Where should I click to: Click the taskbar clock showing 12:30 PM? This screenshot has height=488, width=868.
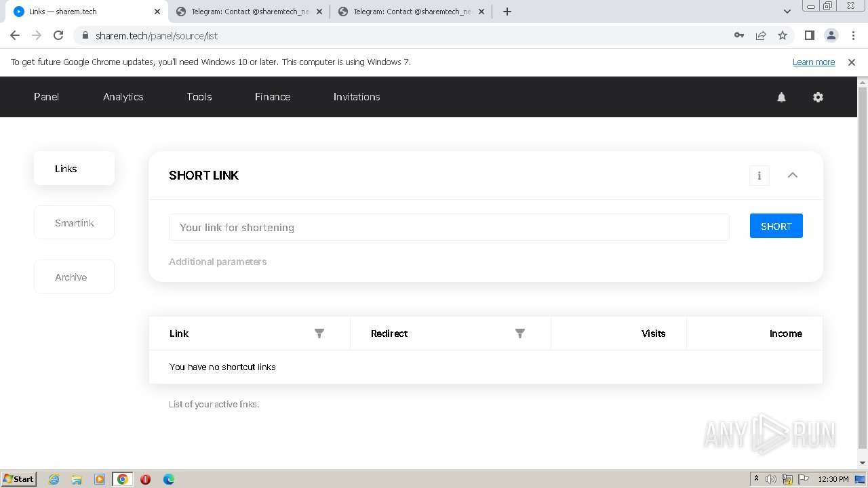click(833, 479)
